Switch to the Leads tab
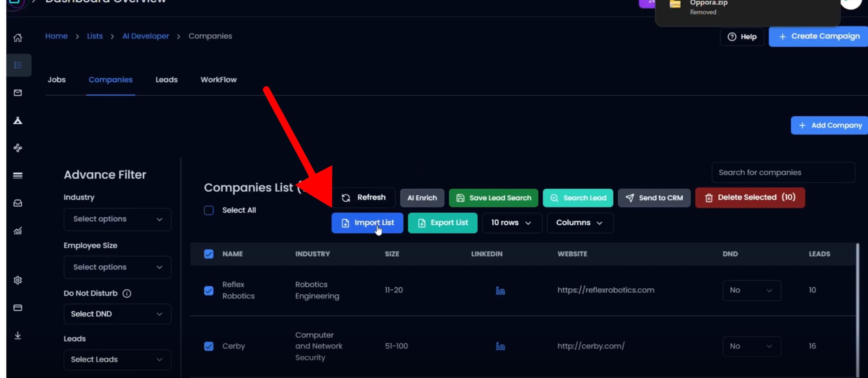The image size is (868, 378). pyautogui.click(x=166, y=80)
